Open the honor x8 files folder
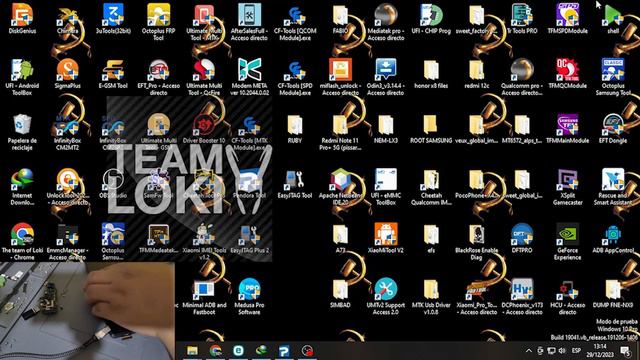The image size is (640, 360). click(x=431, y=70)
